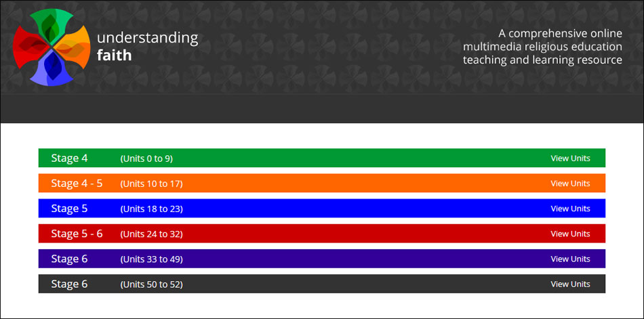View Units for Stage 4 green bar
The height and width of the screenshot is (319, 644).
click(570, 158)
